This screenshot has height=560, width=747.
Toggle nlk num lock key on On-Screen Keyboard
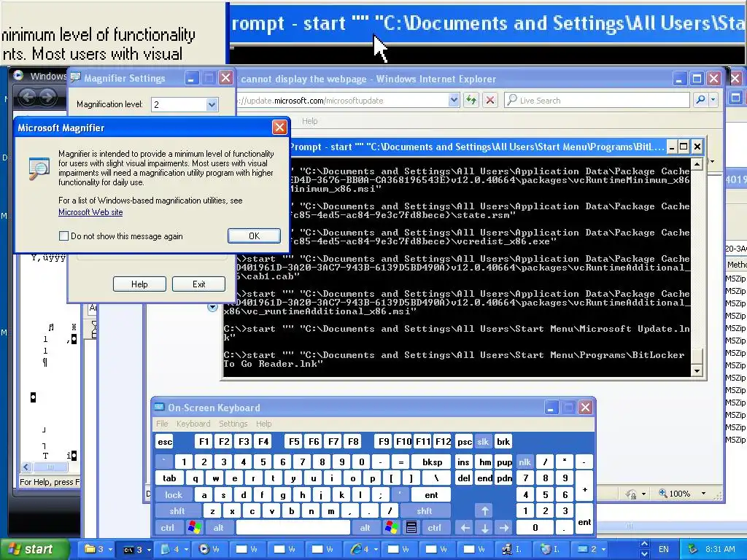point(525,462)
